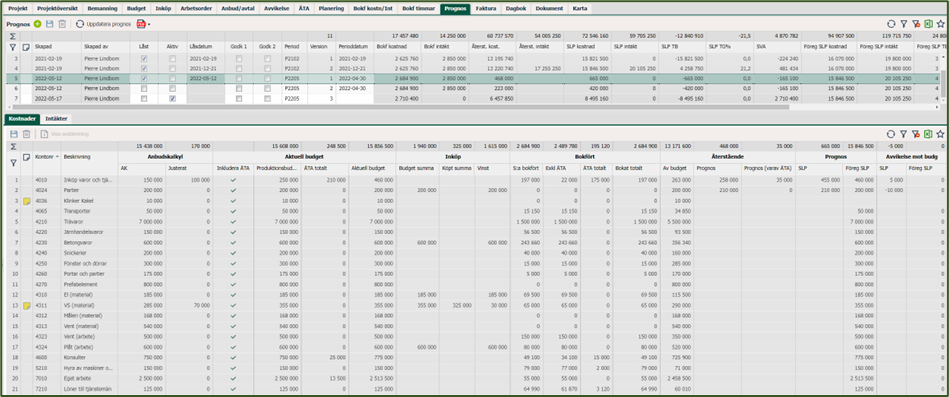949x397 pixels.
Task: Check Godk 2 checkbox on row 6
Action: click(x=268, y=88)
